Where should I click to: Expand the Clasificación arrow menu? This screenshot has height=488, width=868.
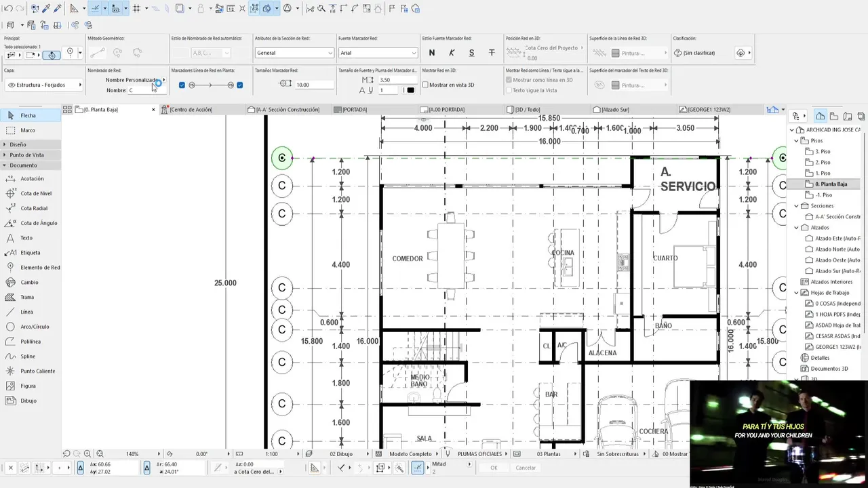[x=749, y=53]
